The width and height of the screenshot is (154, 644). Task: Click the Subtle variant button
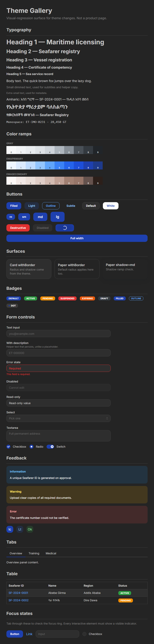[71, 206]
